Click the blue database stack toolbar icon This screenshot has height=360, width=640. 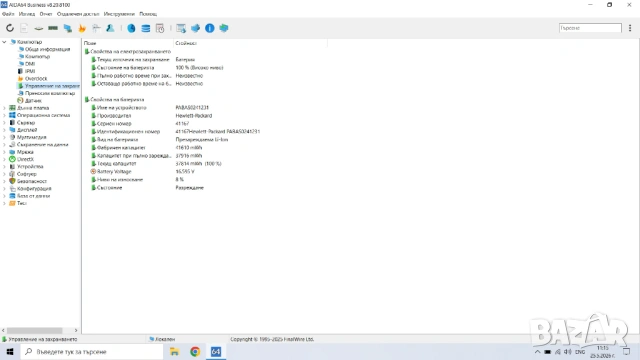[x=146, y=28]
